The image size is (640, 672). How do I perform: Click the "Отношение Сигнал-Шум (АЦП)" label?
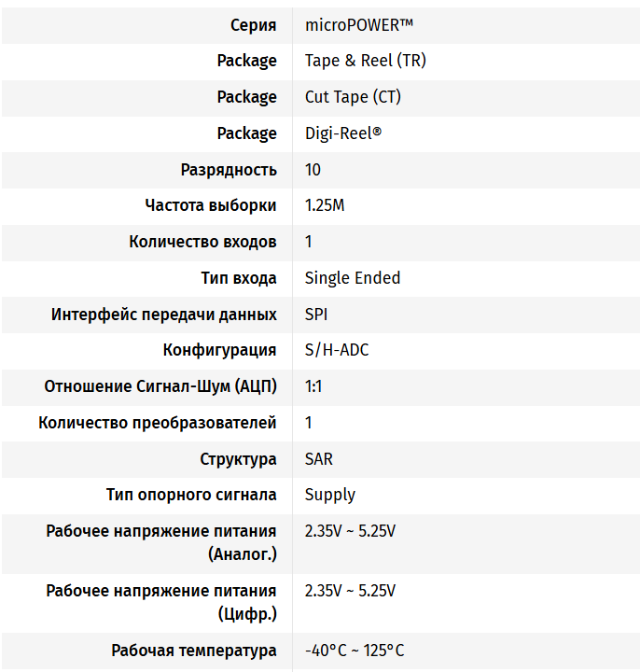(160, 386)
